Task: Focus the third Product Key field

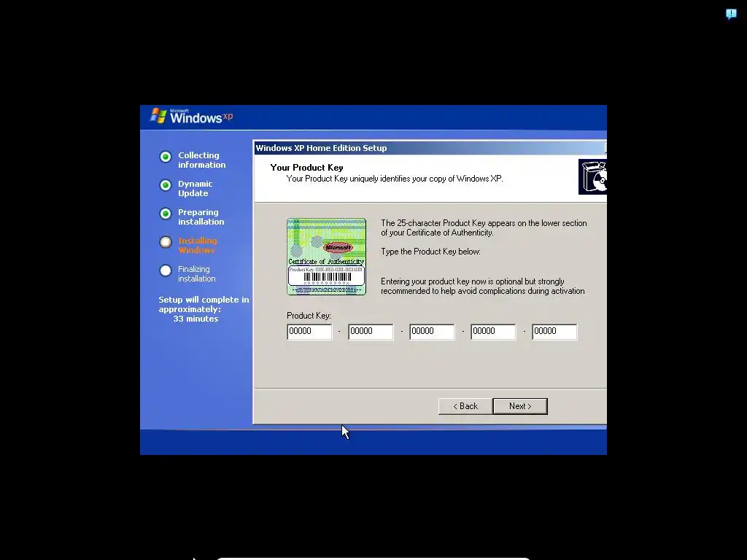Action: point(432,332)
